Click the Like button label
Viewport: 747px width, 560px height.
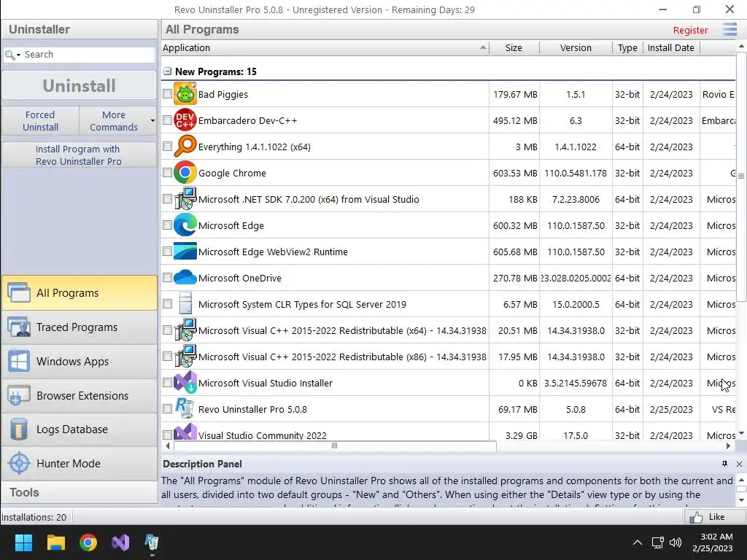pyautogui.click(x=716, y=517)
